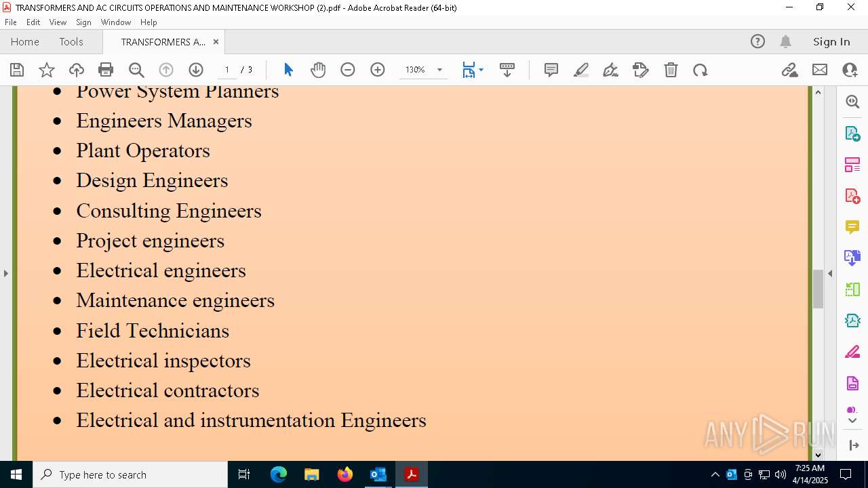The width and height of the screenshot is (868, 488).
Task: Go to the previous page with the up arrow
Action: pos(166,70)
